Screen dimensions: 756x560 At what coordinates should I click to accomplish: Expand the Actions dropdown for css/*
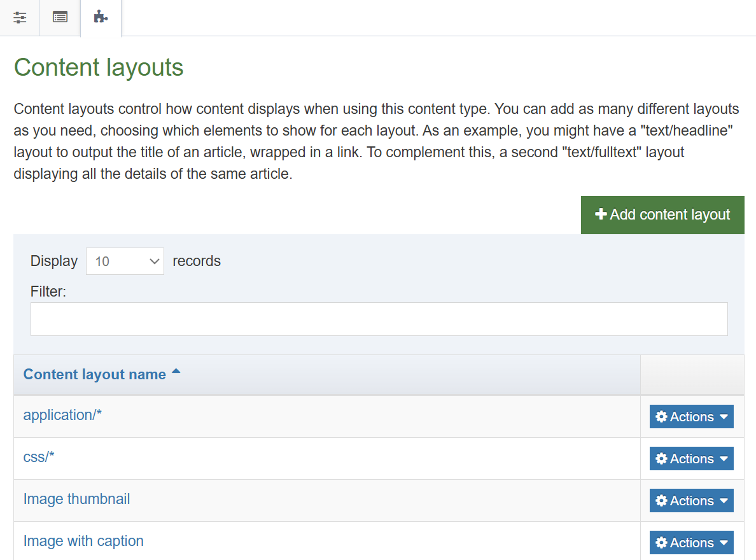691,458
